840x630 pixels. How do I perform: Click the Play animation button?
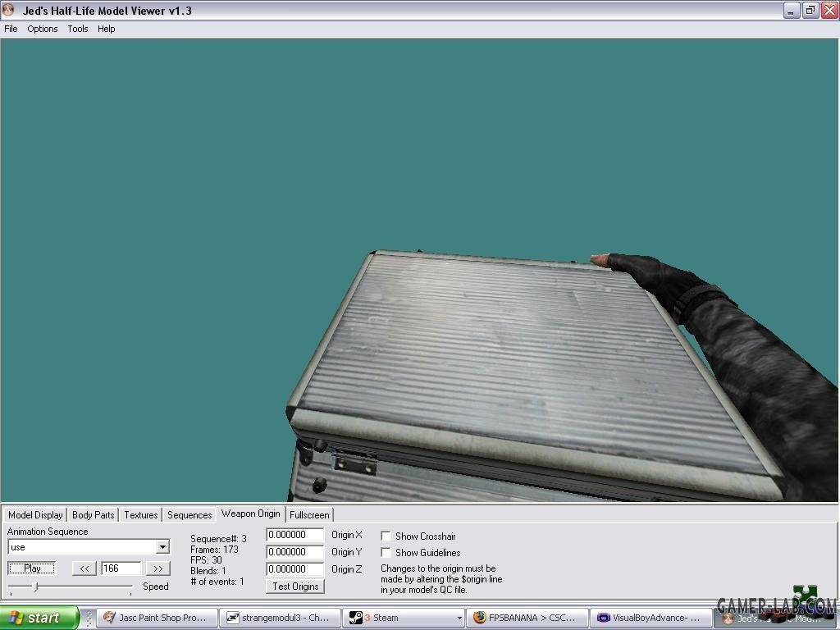[32, 568]
